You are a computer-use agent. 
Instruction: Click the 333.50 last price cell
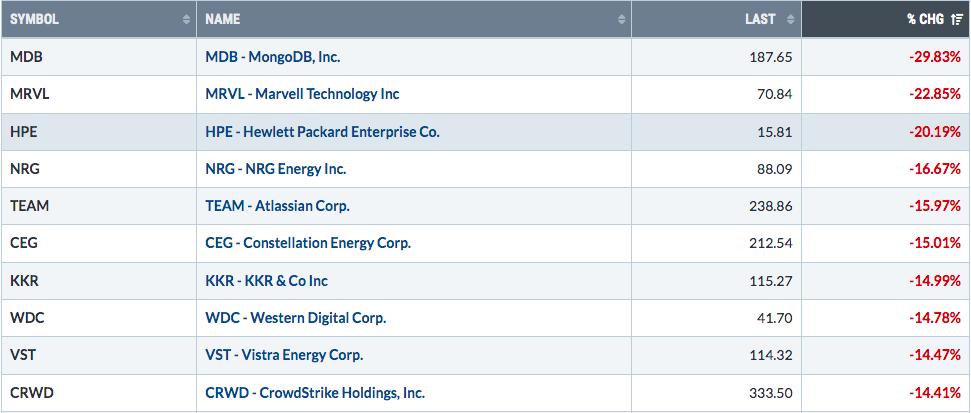[x=773, y=393]
